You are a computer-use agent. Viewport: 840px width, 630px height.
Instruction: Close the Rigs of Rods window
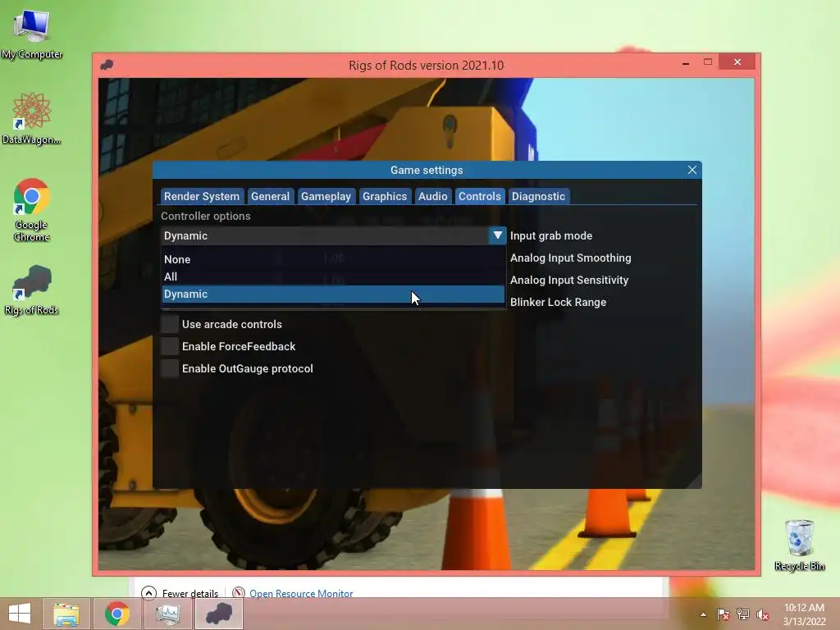tap(737, 62)
